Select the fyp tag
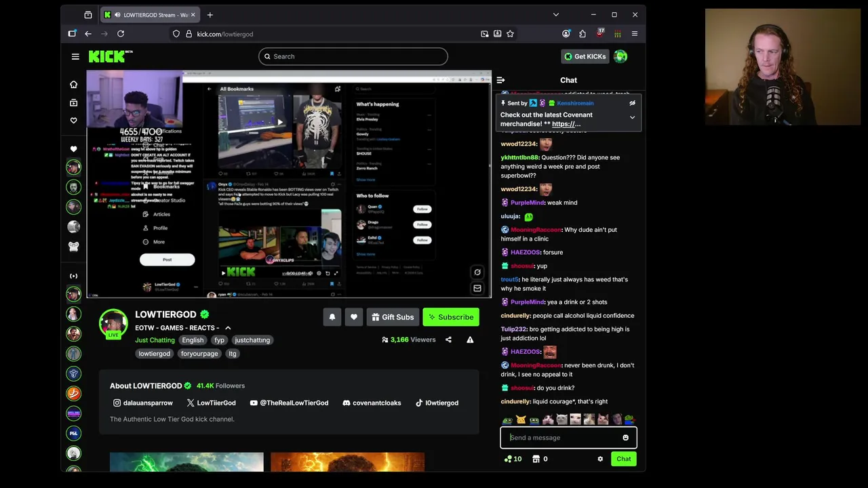 [219, 340]
